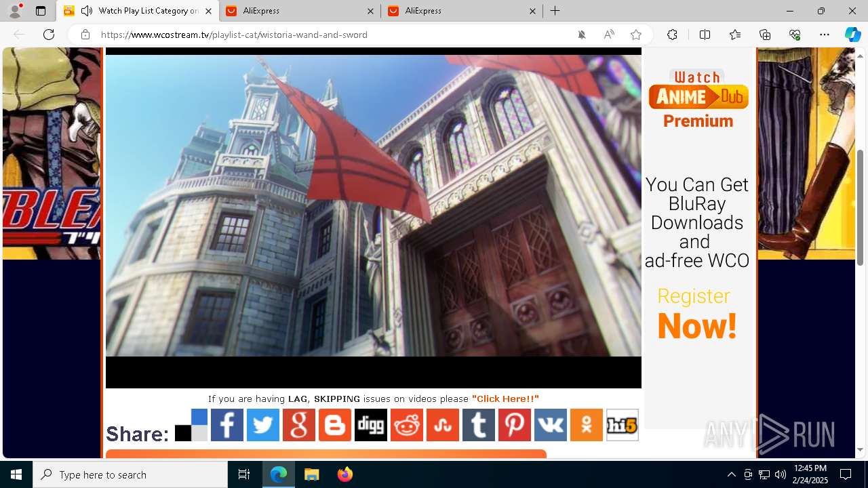
Task: Add this page to favorites star
Action: pos(636,35)
